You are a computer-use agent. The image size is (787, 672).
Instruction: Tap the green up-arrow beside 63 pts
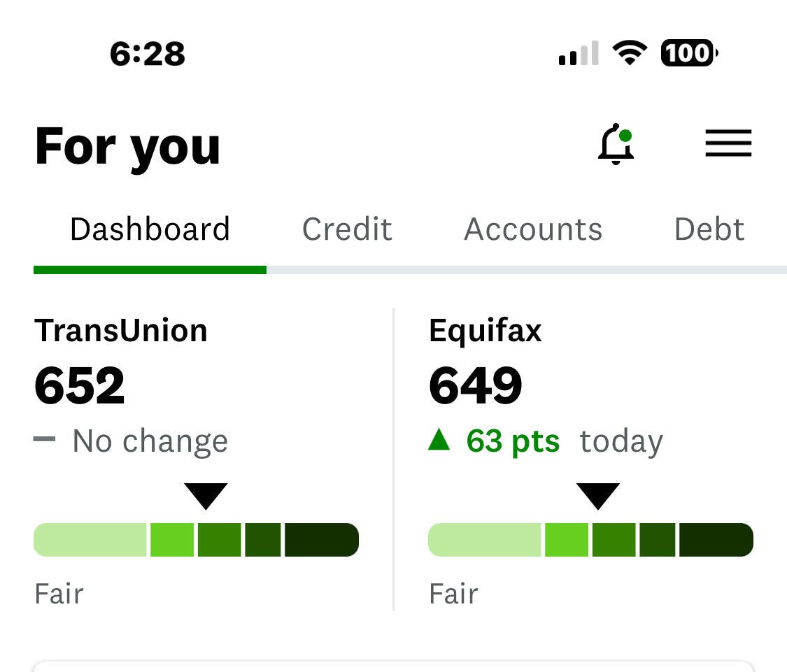click(439, 440)
